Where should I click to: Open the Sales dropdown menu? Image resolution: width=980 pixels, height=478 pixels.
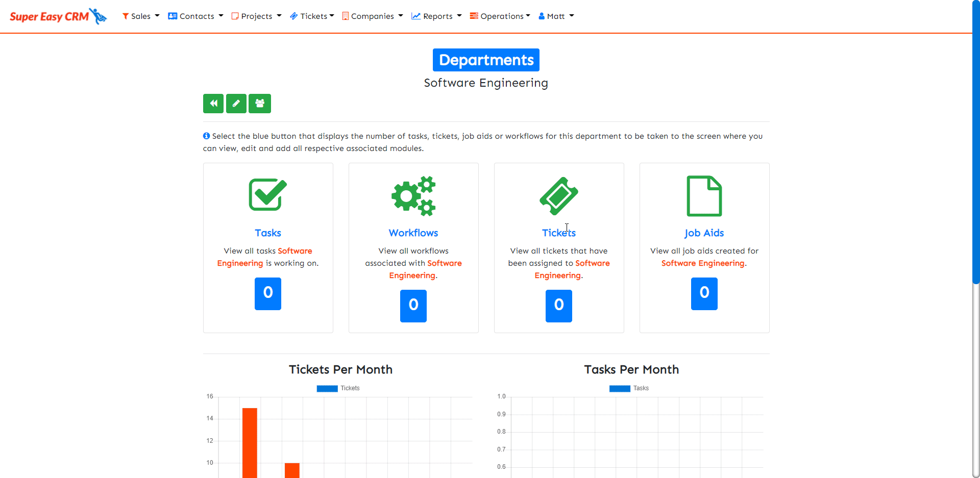141,16
